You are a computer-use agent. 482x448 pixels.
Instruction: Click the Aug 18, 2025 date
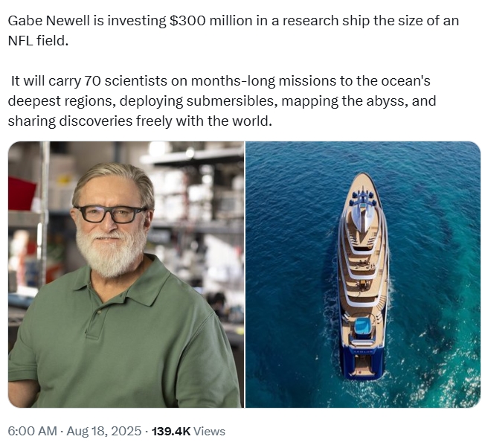click(x=104, y=431)
